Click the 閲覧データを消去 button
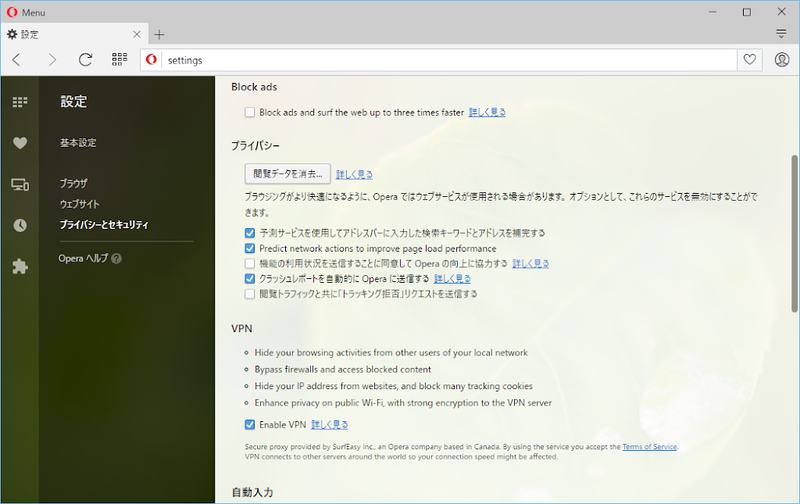This screenshot has height=504, width=800. 287,173
